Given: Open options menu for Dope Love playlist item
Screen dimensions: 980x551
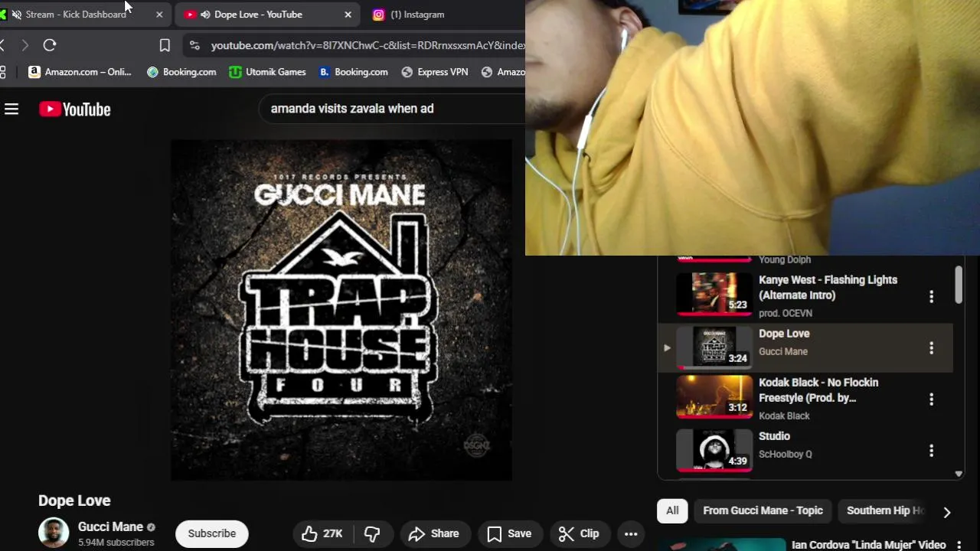Looking at the screenshot, I should tap(931, 348).
